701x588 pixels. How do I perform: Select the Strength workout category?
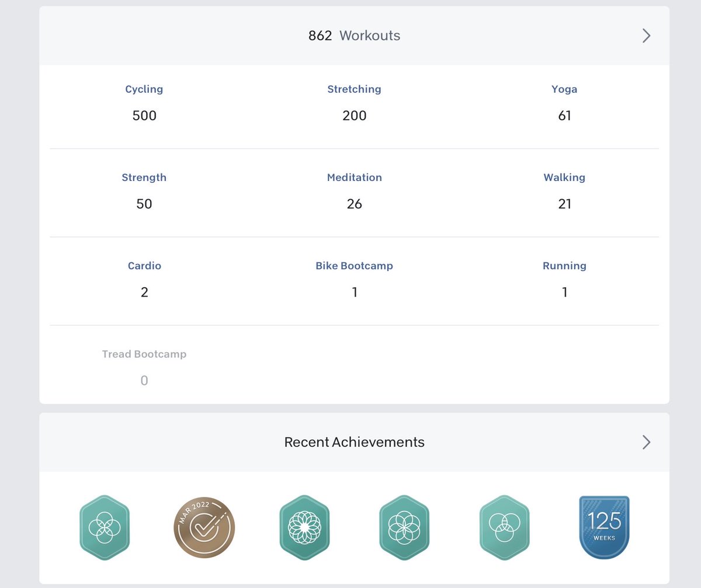144,178
